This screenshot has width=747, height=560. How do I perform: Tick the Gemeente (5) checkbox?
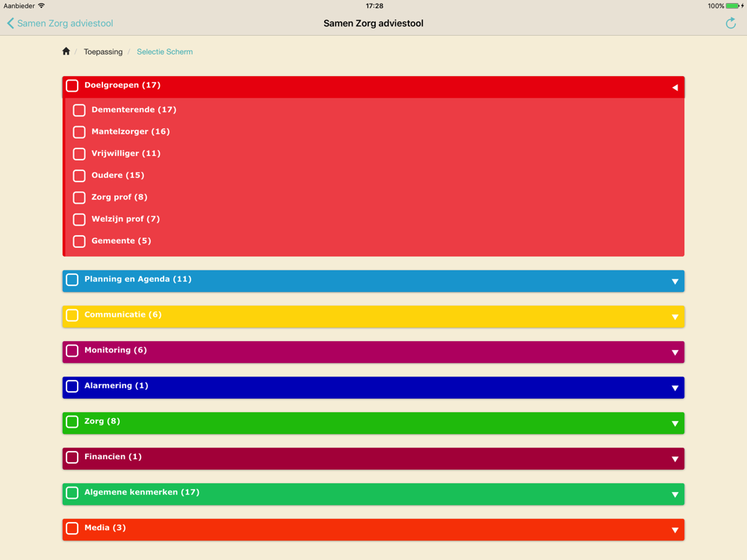click(x=79, y=241)
